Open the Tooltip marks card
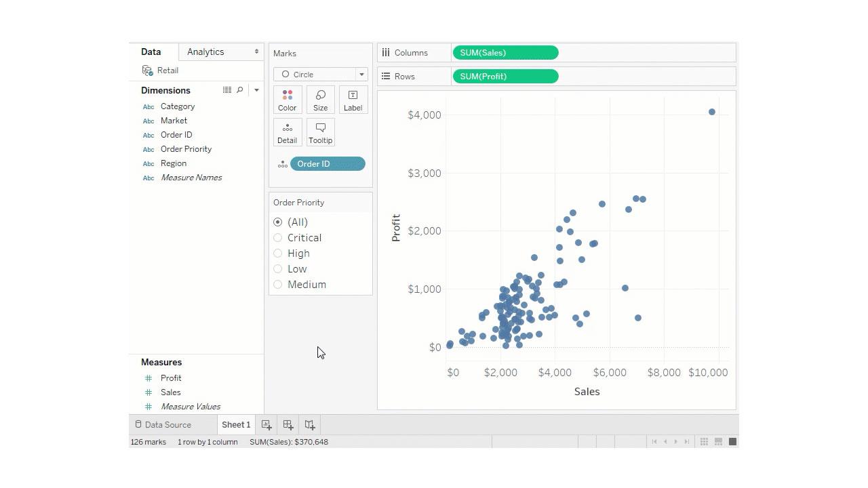 point(320,132)
